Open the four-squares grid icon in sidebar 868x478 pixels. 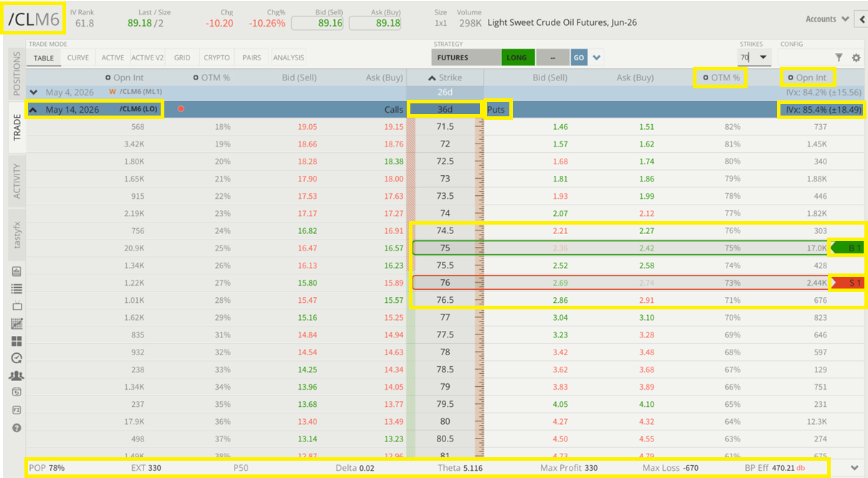(x=16, y=341)
